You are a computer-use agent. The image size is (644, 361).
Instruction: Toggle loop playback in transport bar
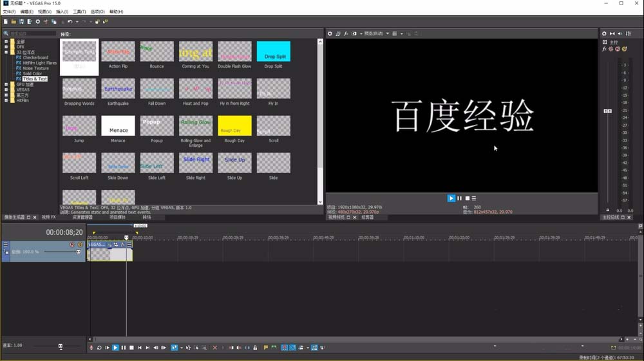pyautogui.click(x=99, y=347)
